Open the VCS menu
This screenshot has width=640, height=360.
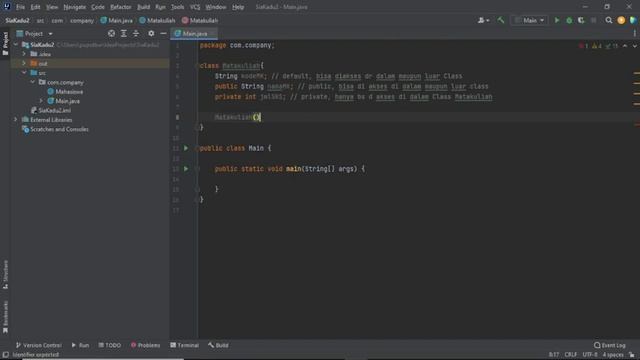[x=195, y=7]
